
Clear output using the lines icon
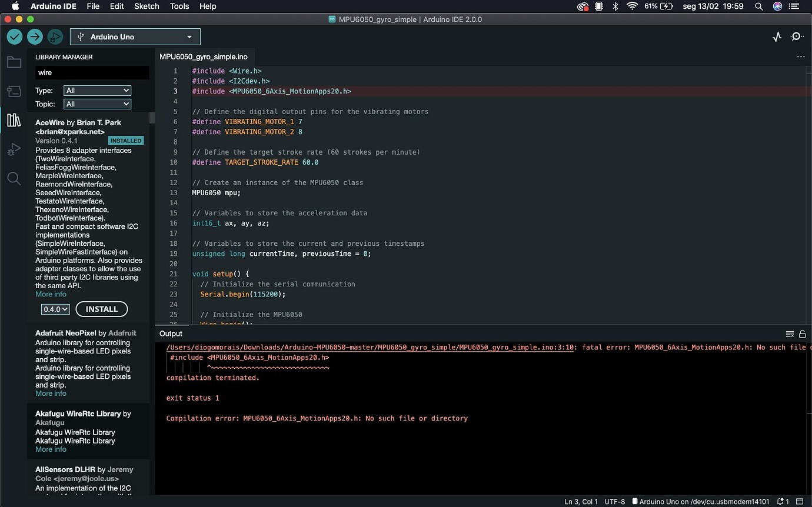790,334
